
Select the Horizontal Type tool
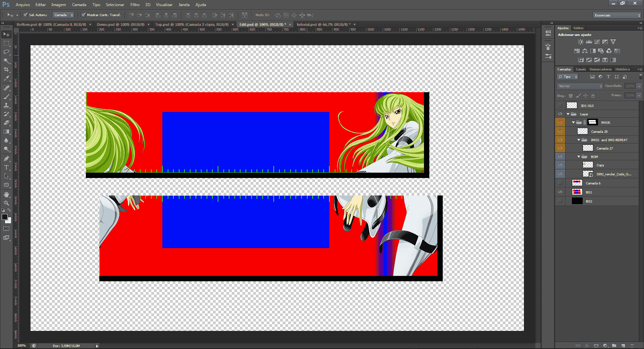6,167
